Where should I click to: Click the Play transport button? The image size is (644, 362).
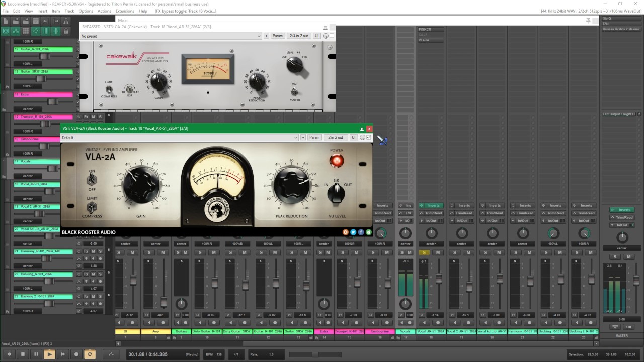[49, 354]
